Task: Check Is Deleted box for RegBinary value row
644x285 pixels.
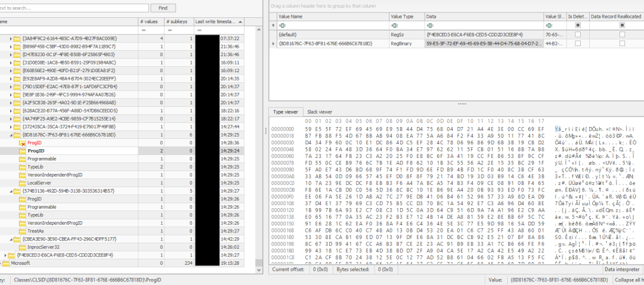Action: 578,43
